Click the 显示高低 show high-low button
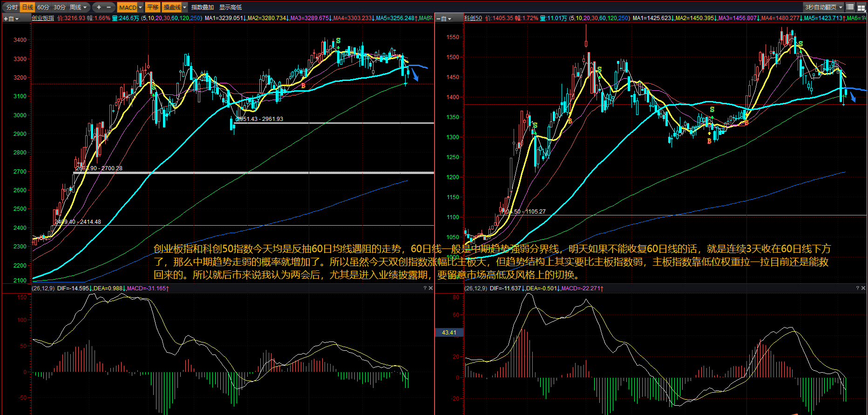Viewport: 868px width, 415px height. coord(231,7)
